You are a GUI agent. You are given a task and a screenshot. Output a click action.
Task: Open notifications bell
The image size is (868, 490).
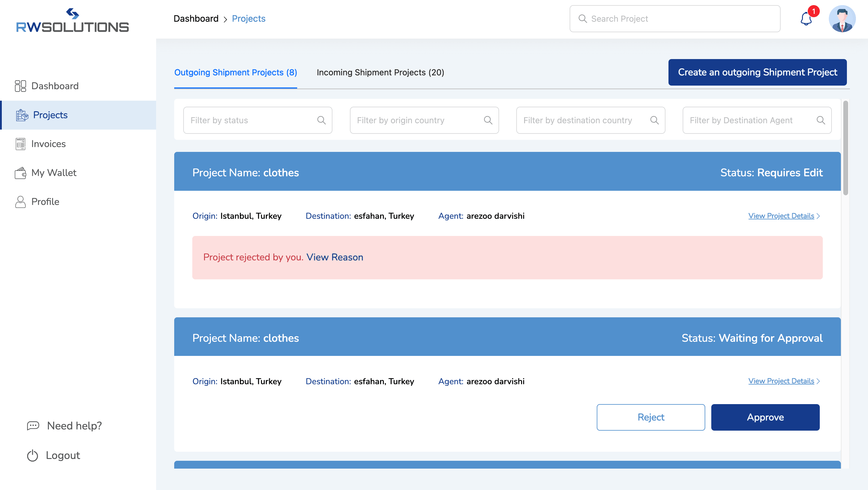click(806, 19)
